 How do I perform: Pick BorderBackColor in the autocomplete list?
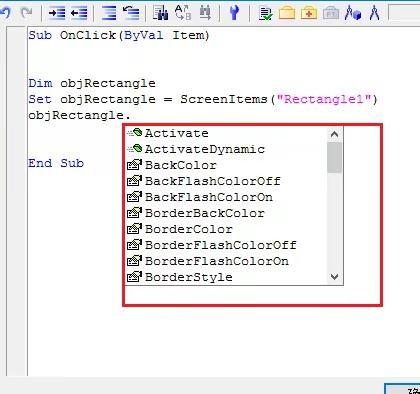pos(226,213)
